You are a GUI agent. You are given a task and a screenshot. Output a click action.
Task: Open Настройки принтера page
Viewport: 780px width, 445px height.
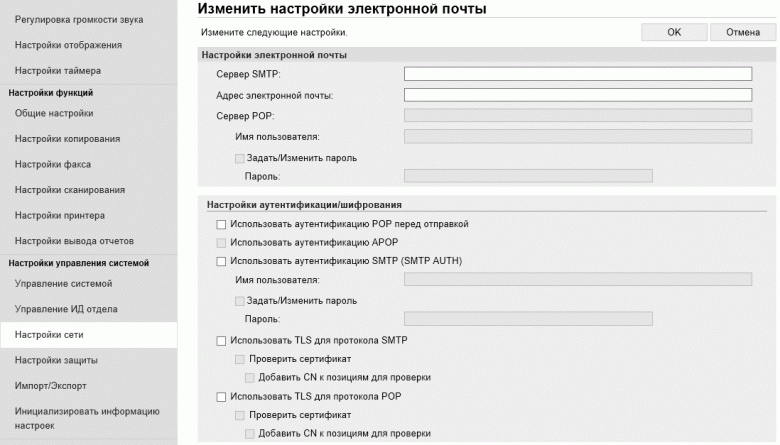coord(60,215)
